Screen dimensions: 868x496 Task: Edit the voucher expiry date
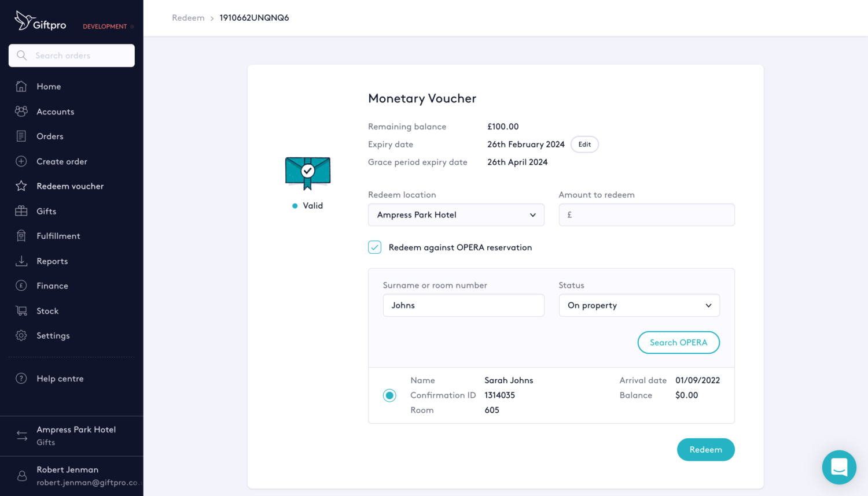[584, 145]
